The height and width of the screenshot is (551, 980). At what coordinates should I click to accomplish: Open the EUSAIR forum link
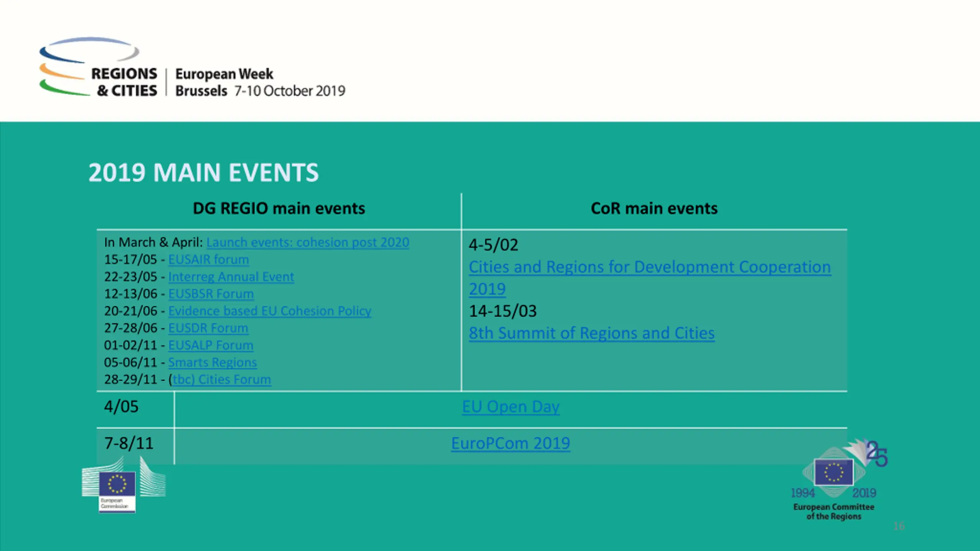pyautogui.click(x=209, y=260)
